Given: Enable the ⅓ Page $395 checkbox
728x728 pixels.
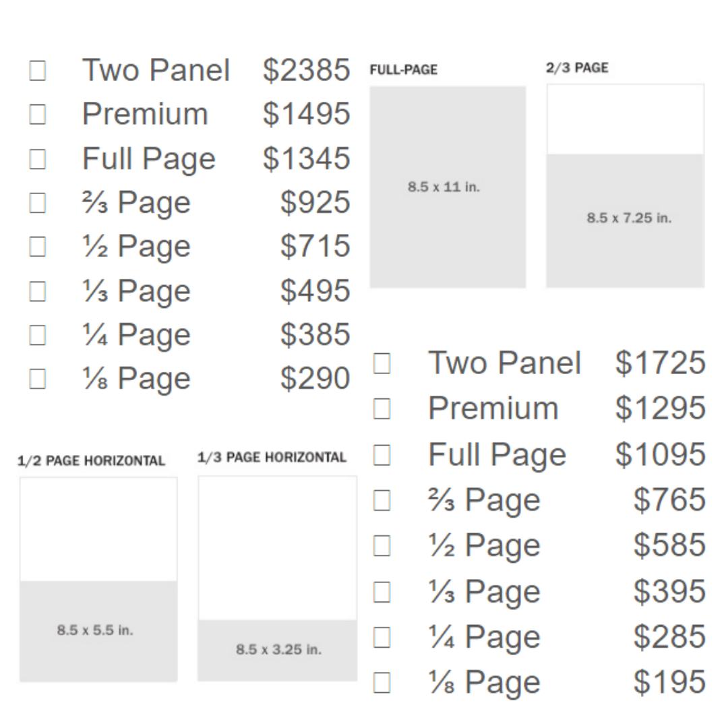Looking at the screenshot, I should 382,592.
